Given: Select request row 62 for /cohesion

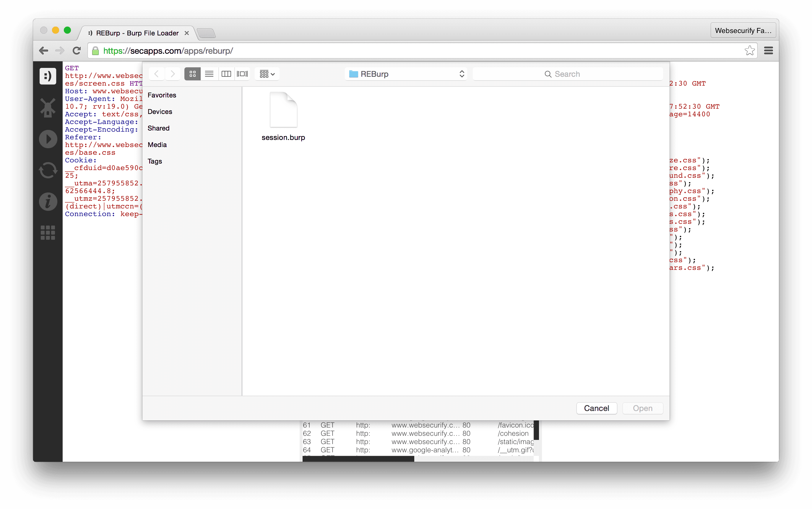Looking at the screenshot, I should [418, 433].
